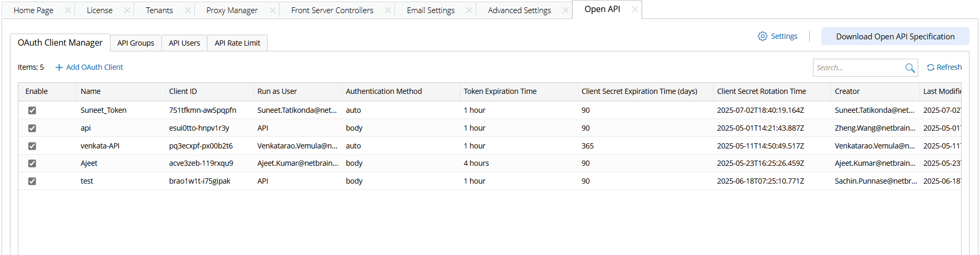Click the search magnifier icon

[x=910, y=68]
